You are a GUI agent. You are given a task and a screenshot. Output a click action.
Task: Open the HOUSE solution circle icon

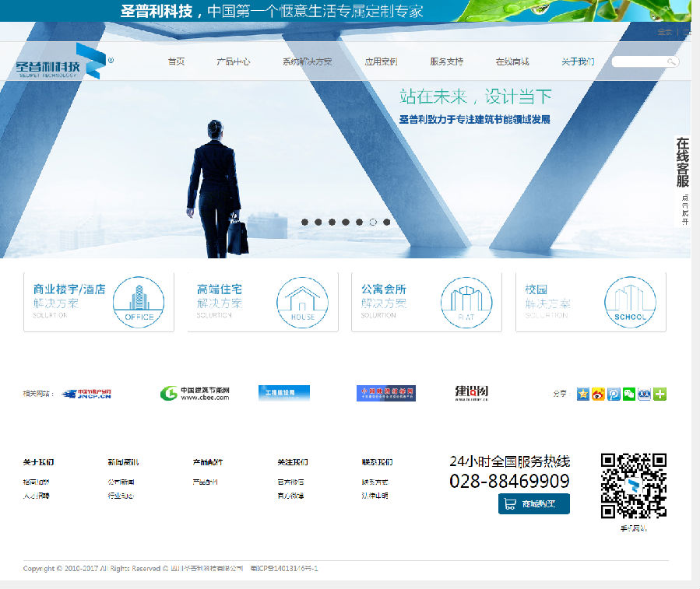point(302,302)
